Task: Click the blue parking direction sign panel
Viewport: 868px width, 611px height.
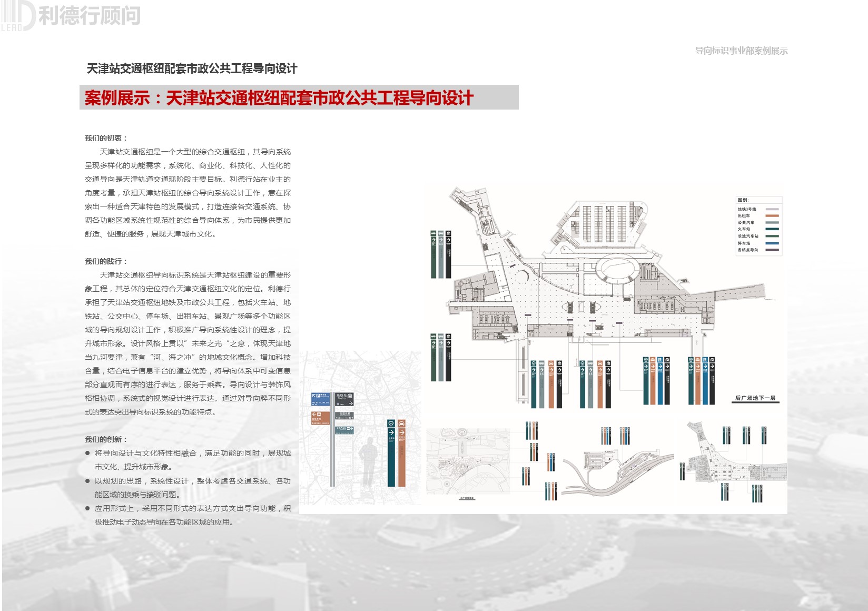Action: tap(320, 399)
